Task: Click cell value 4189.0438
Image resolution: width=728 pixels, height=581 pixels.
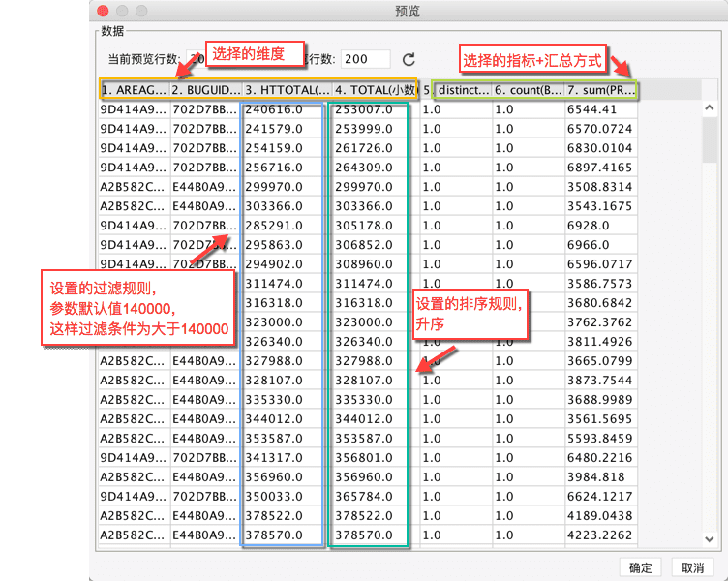Action: pos(599,515)
